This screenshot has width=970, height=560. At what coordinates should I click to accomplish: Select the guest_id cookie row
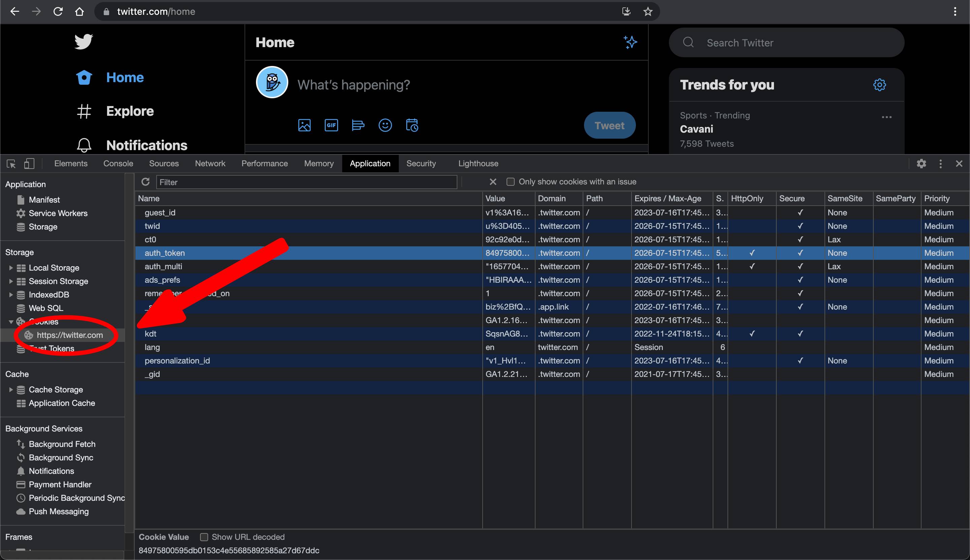point(552,213)
